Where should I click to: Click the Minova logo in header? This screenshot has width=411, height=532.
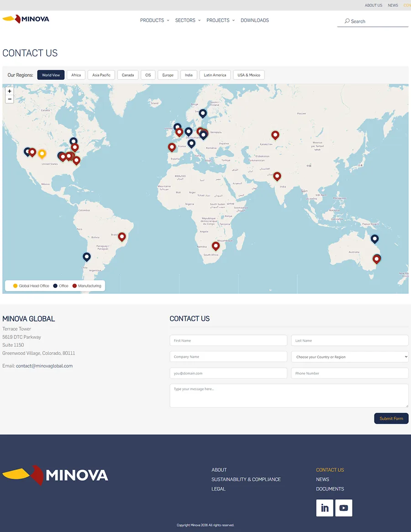pos(26,19)
